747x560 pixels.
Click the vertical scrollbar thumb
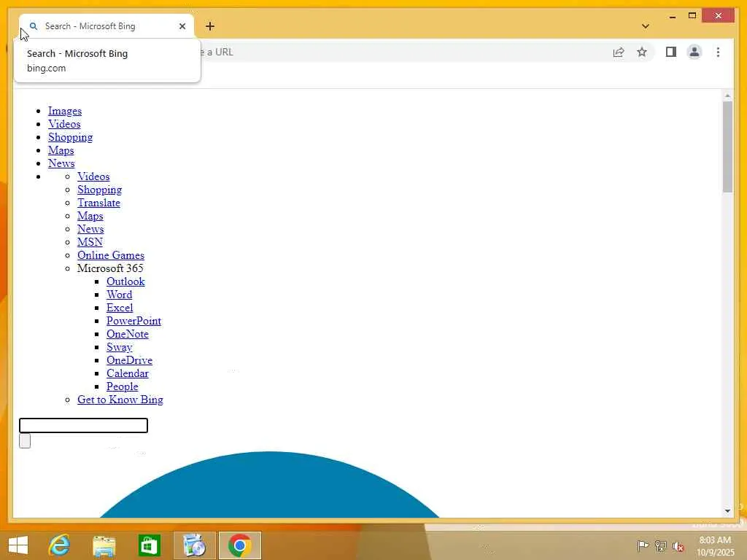[x=727, y=147]
